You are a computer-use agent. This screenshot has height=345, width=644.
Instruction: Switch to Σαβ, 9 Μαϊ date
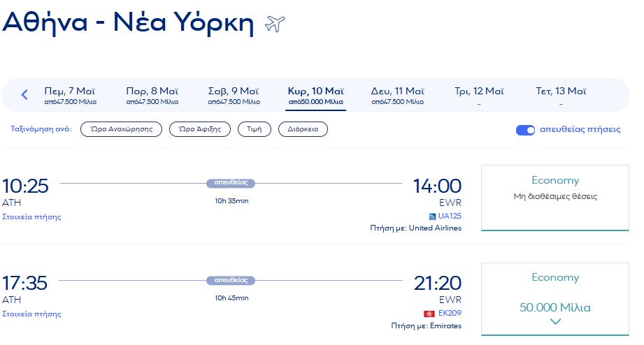coord(234,95)
